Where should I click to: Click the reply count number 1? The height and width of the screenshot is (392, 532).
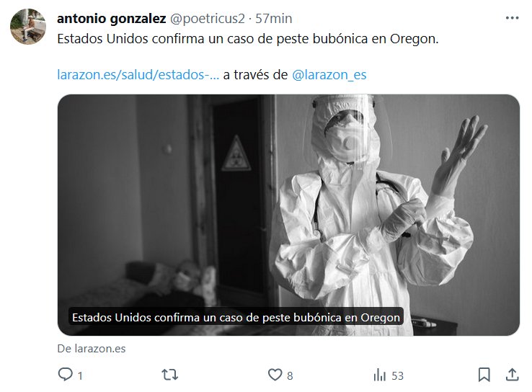tap(80, 375)
